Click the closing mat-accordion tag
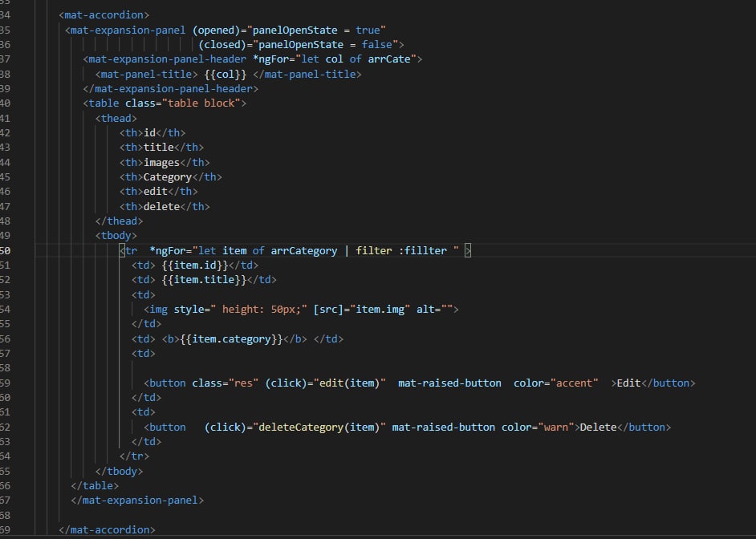 [x=107, y=530]
